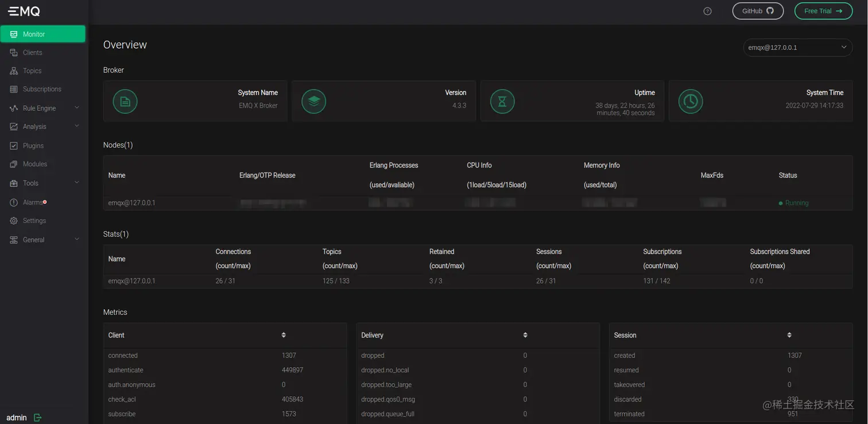Viewport: 868px width, 424px height.
Task: Click the System Name document icon
Action: pos(125,102)
